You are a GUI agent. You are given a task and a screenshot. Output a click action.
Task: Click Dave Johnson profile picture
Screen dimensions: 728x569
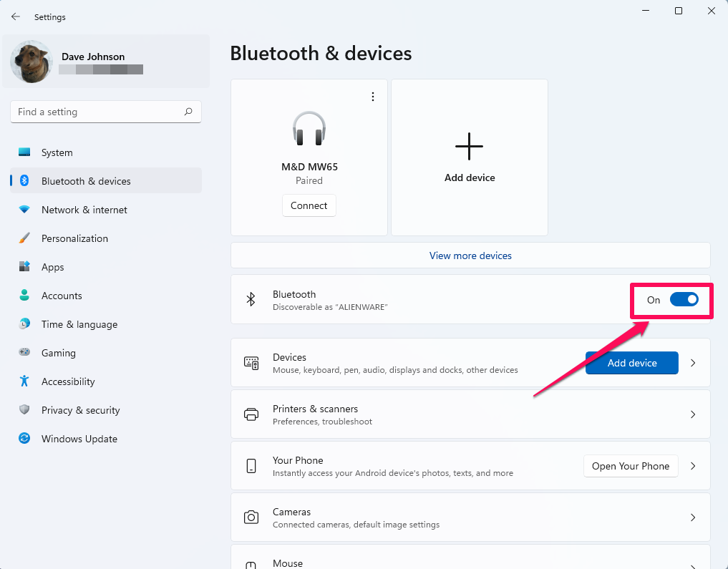pos(31,62)
